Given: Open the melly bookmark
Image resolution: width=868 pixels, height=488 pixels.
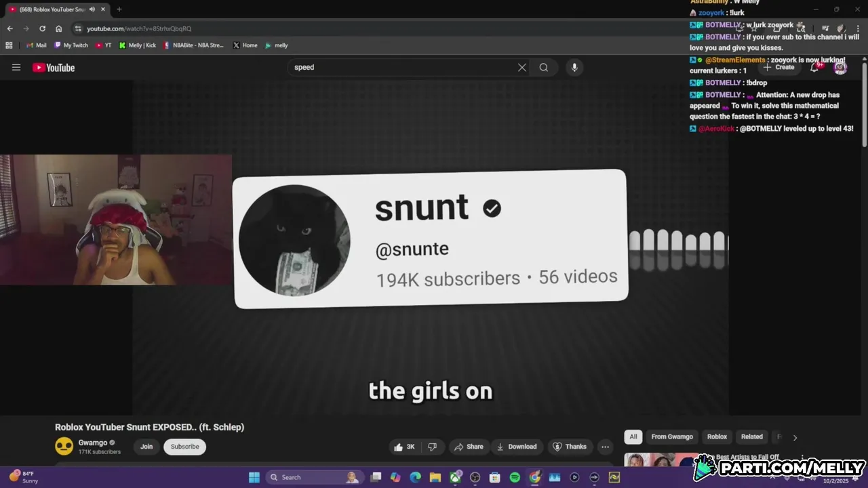Looking at the screenshot, I should point(277,45).
